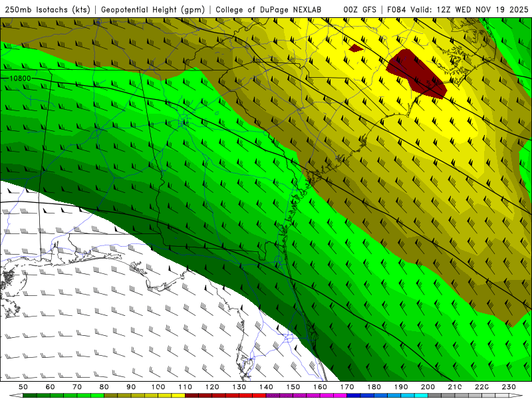Click the '100' legend value
Screen dimensions: 532x399
158,387
